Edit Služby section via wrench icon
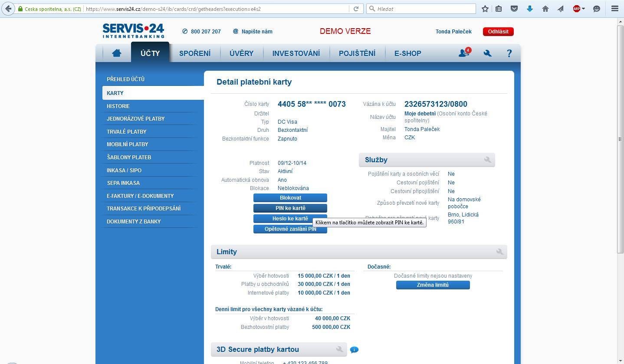Screen dimensions: 624x364 (x=487, y=160)
